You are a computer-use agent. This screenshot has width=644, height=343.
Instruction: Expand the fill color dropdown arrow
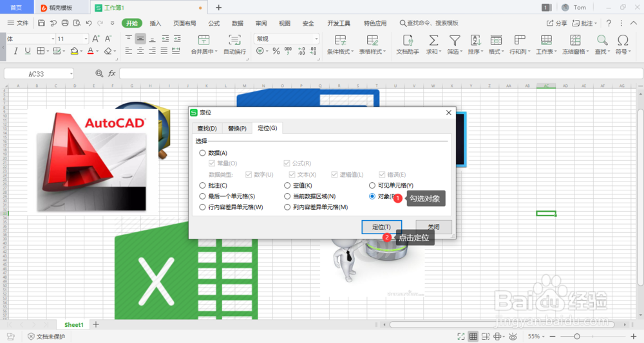pyautogui.click(x=81, y=51)
